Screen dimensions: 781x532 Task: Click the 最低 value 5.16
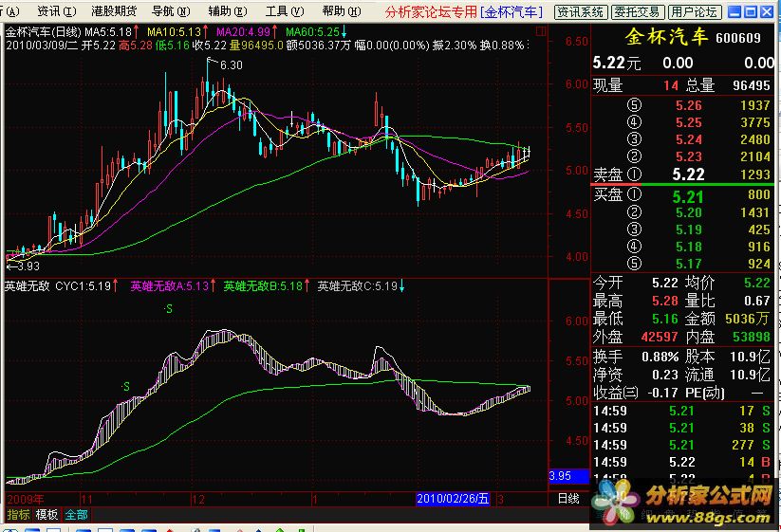coord(665,319)
